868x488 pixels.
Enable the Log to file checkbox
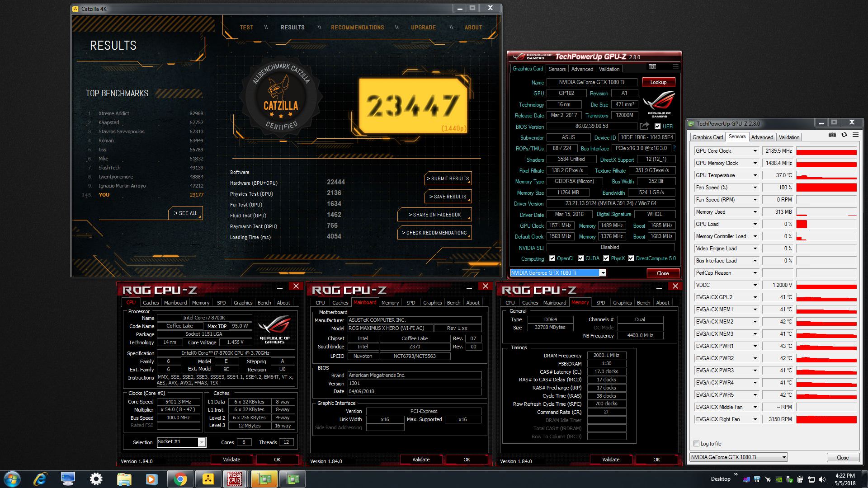[x=697, y=444]
